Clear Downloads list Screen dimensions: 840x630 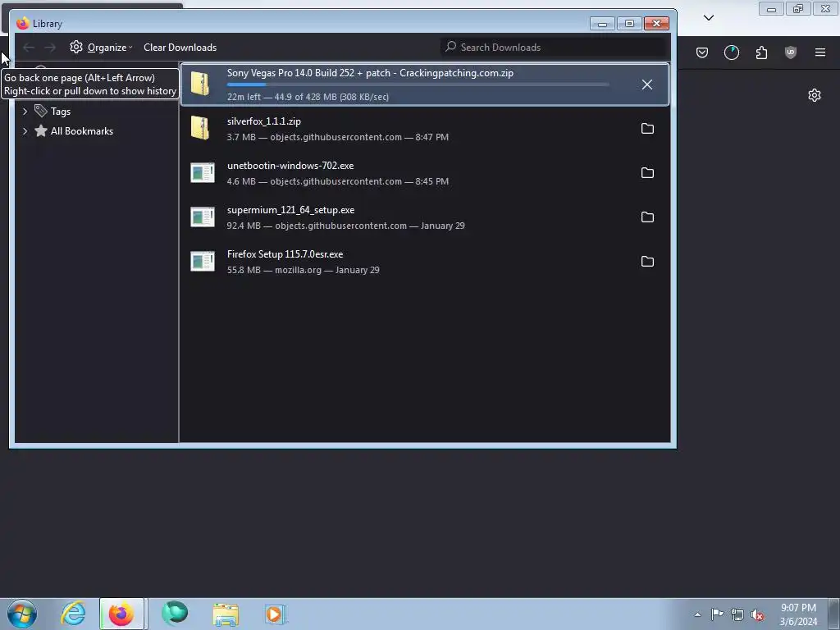pyautogui.click(x=180, y=47)
